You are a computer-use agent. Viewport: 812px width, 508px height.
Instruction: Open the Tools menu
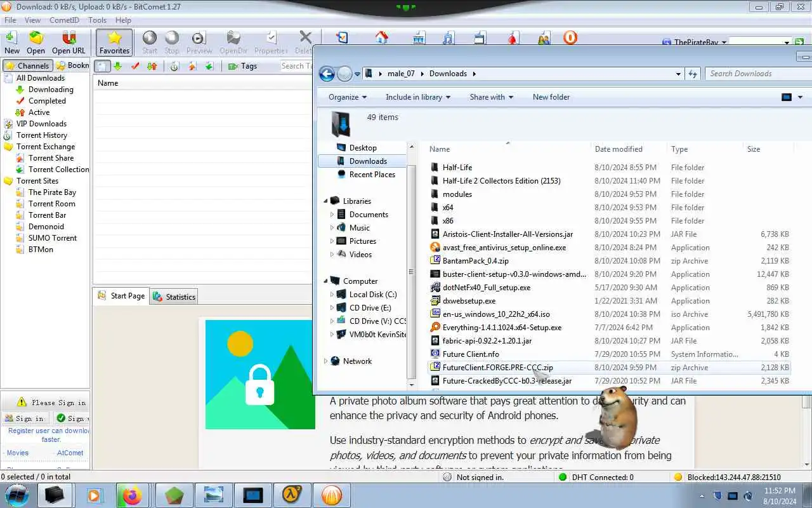point(97,20)
